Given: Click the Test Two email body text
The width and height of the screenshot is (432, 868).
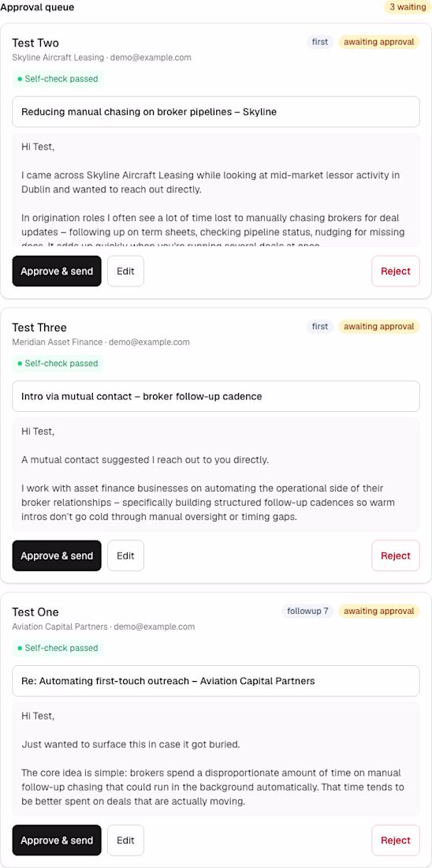Looking at the screenshot, I should [x=216, y=190].
